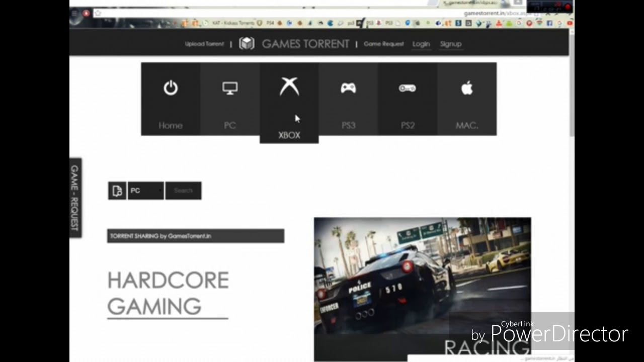Click the Games Torrent cube logo
The image size is (644, 362).
pos(247,44)
